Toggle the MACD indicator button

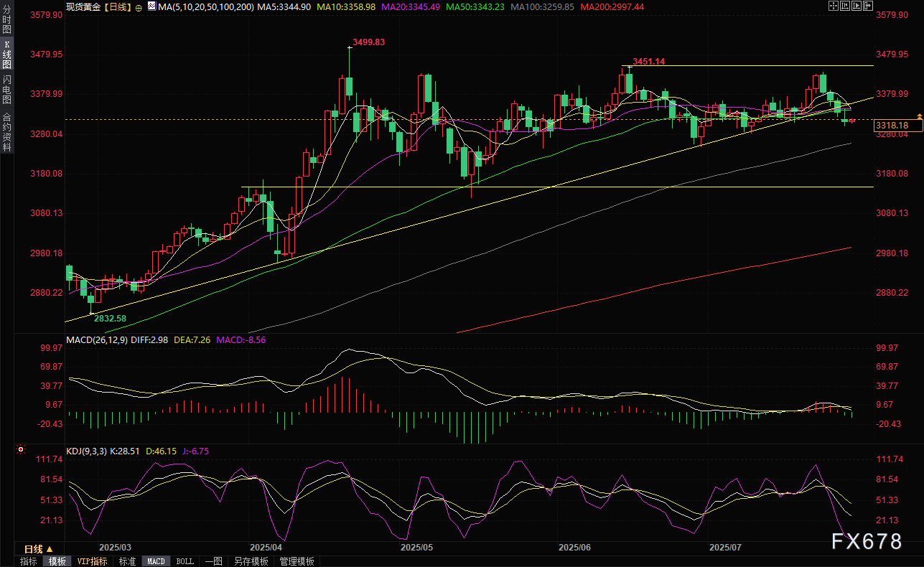click(156, 561)
